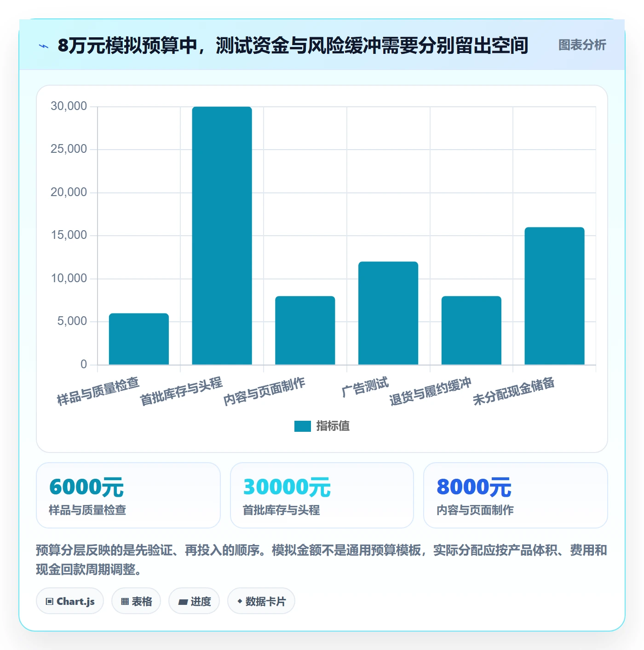Image resolution: width=644 pixels, height=650 pixels.
Task: Click the x-axis label 首批库存与头程
Action: [x=181, y=391]
